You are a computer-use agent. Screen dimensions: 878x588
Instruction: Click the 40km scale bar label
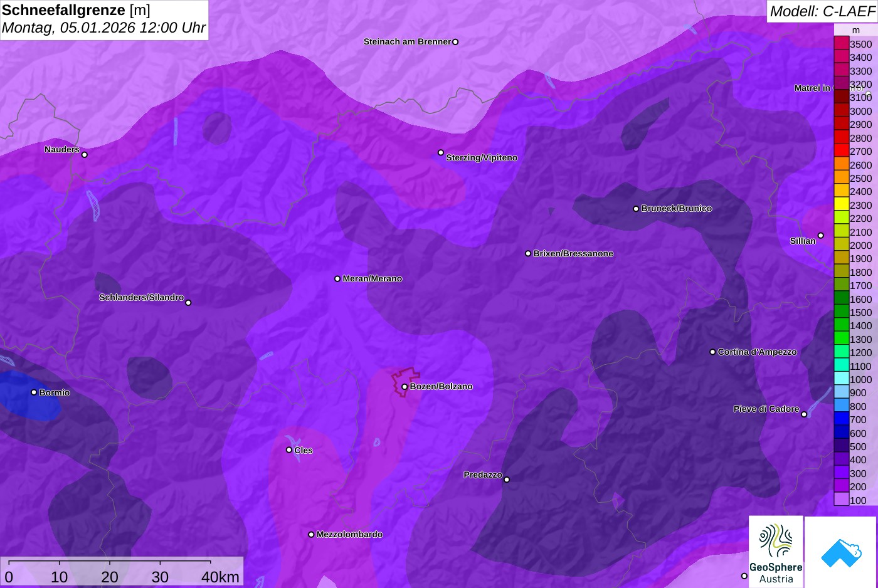[x=220, y=577]
